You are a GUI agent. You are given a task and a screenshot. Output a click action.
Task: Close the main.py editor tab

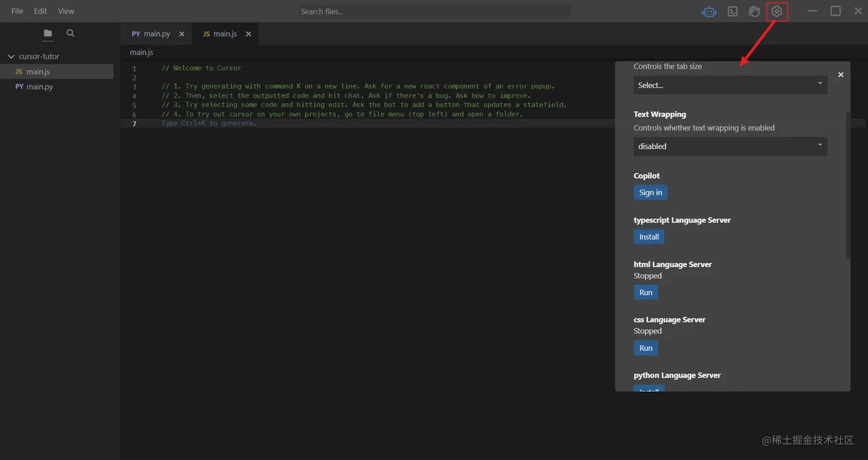point(182,34)
